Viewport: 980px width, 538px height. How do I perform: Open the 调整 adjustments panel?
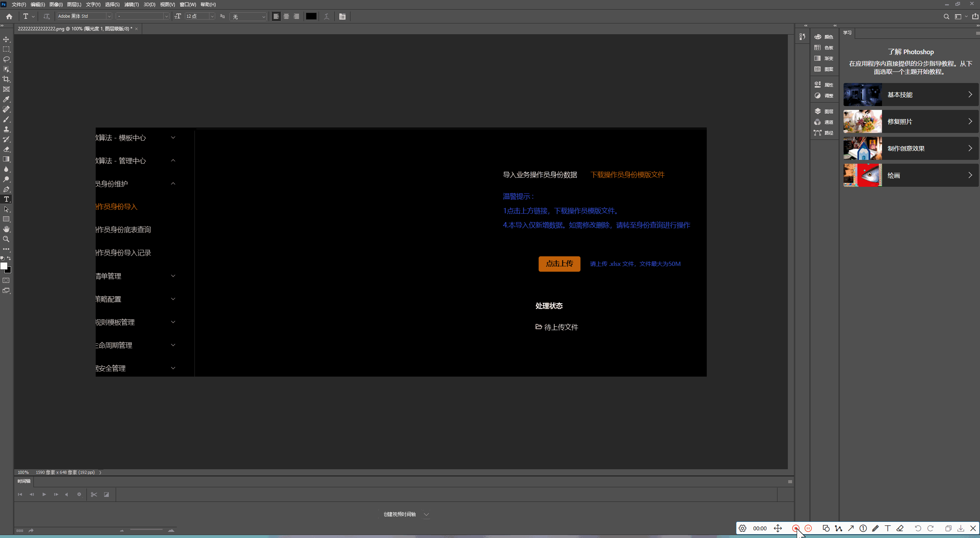pos(825,96)
